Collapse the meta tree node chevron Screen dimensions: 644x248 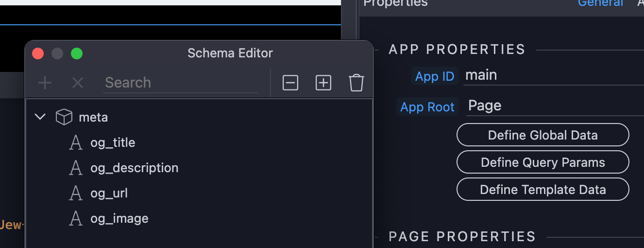tap(41, 117)
